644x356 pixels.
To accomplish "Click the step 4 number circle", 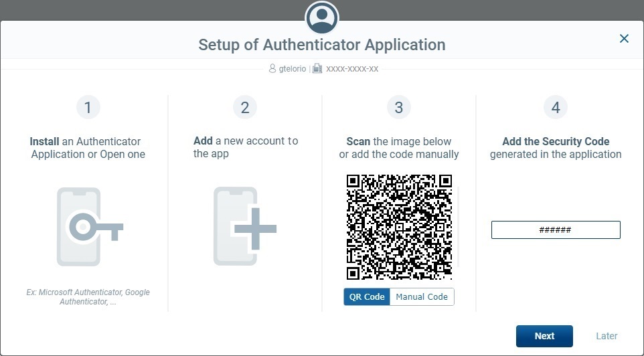I will click(555, 107).
